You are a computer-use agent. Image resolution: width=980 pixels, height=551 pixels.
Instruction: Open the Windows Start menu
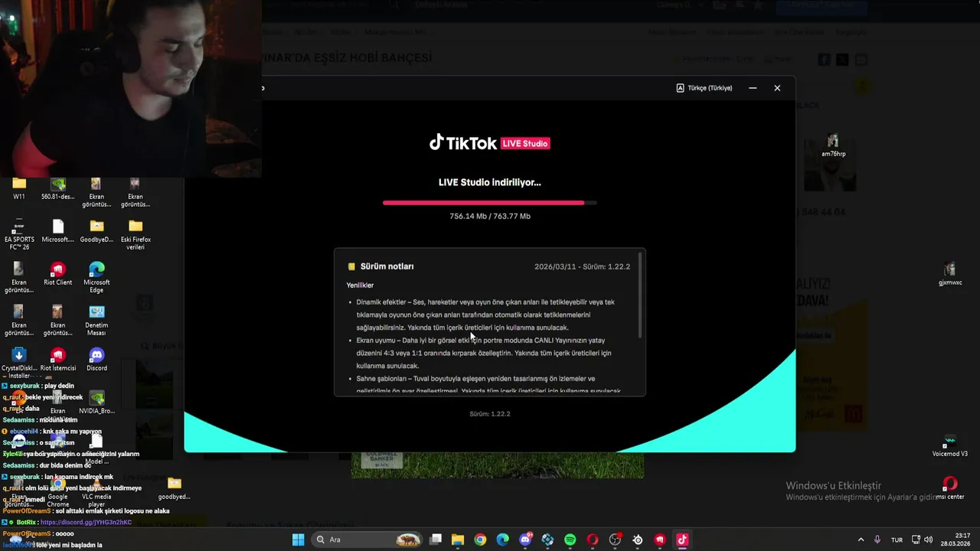pyautogui.click(x=298, y=540)
